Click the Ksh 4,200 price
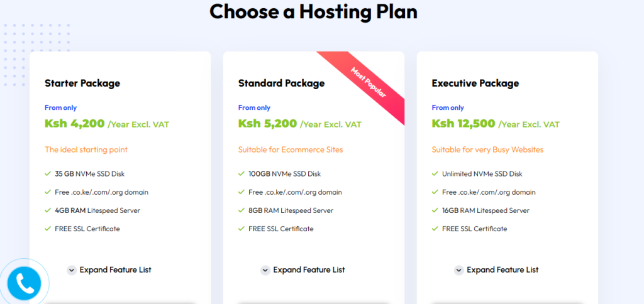This screenshot has height=304, width=644. point(75,124)
